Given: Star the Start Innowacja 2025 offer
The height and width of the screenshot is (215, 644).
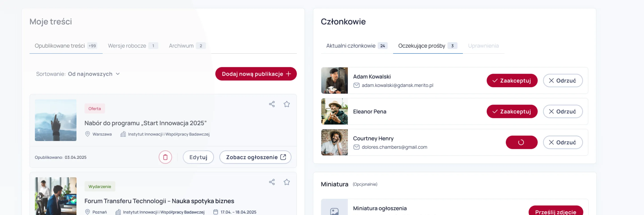Looking at the screenshot, I should (x=286, y=104).
